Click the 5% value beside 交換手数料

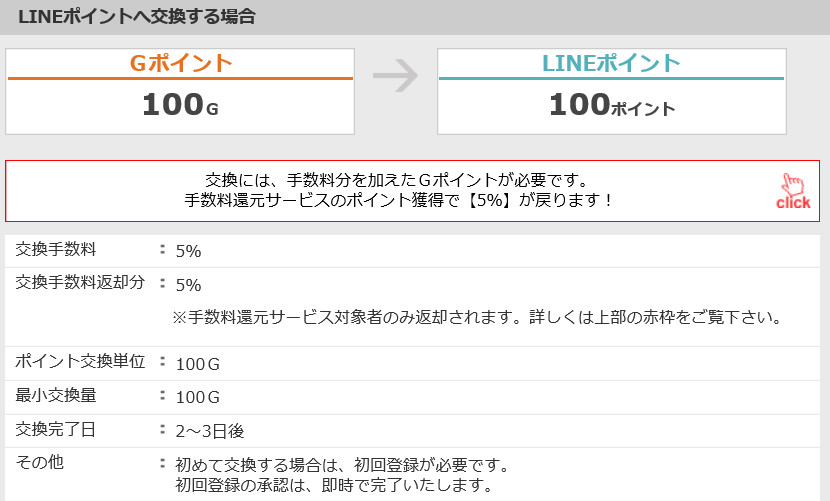(x=188, y=251)
